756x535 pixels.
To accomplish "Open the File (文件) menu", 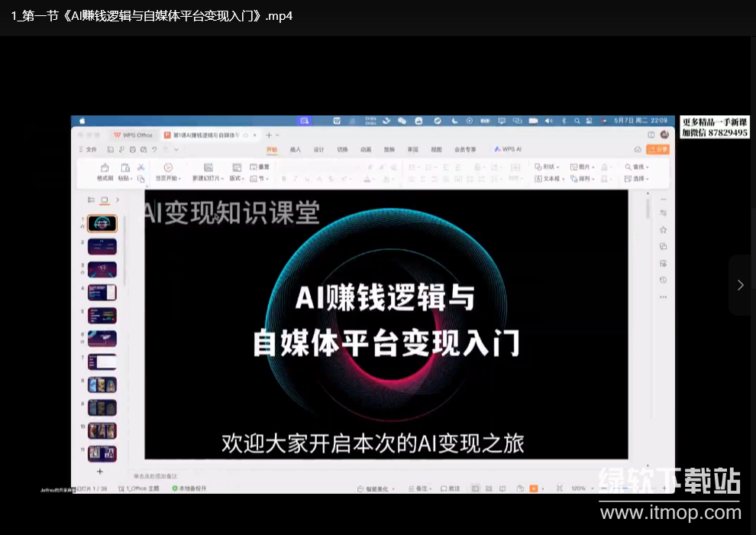I will pyautogui.click(x=88, y=150).
